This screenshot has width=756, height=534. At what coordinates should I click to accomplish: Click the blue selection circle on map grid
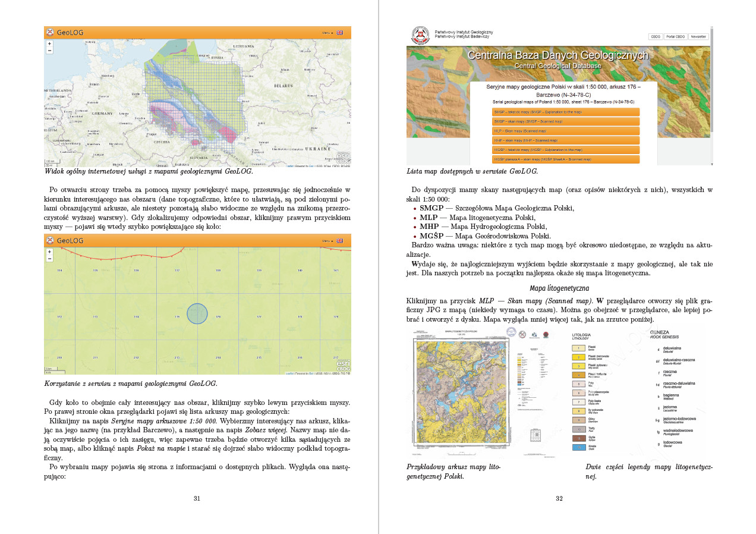(197, 313)
